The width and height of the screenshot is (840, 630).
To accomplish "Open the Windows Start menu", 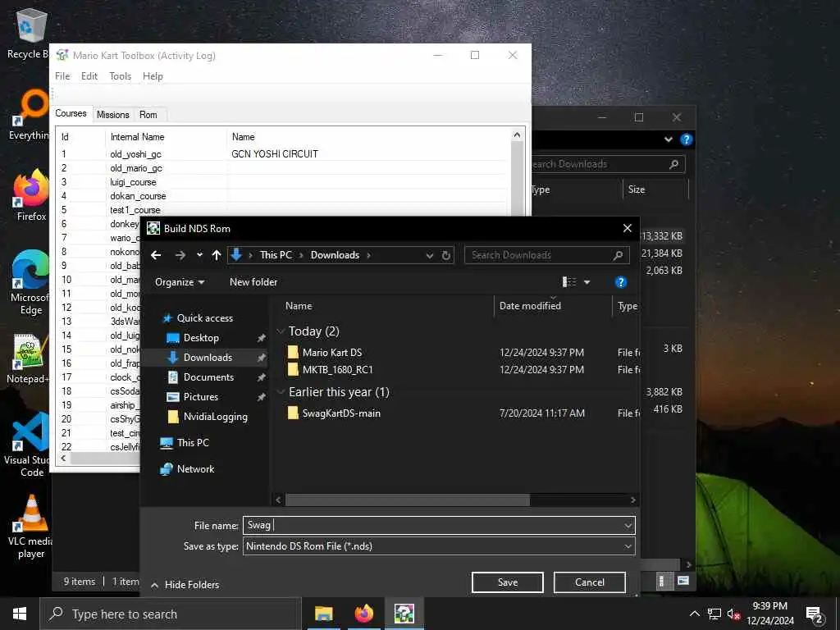I will pos(20,614).
